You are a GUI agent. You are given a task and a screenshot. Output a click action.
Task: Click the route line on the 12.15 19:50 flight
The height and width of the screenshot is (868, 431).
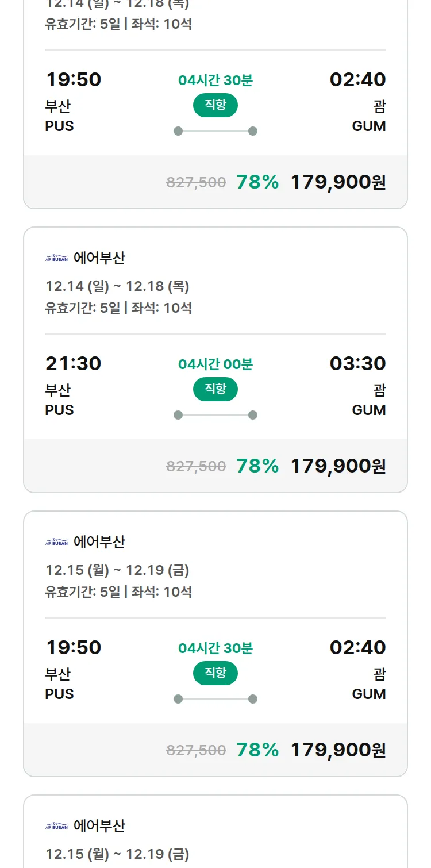pyautogui.click(x=215, y=699)
